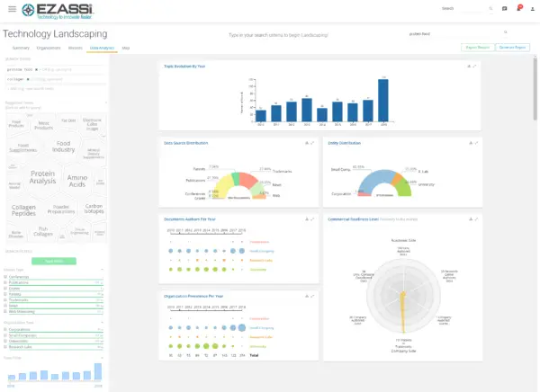The width and height of the screenshot is (540, 392).
Task: Remove the 'protein food' search term
Action: pos(36,69)
